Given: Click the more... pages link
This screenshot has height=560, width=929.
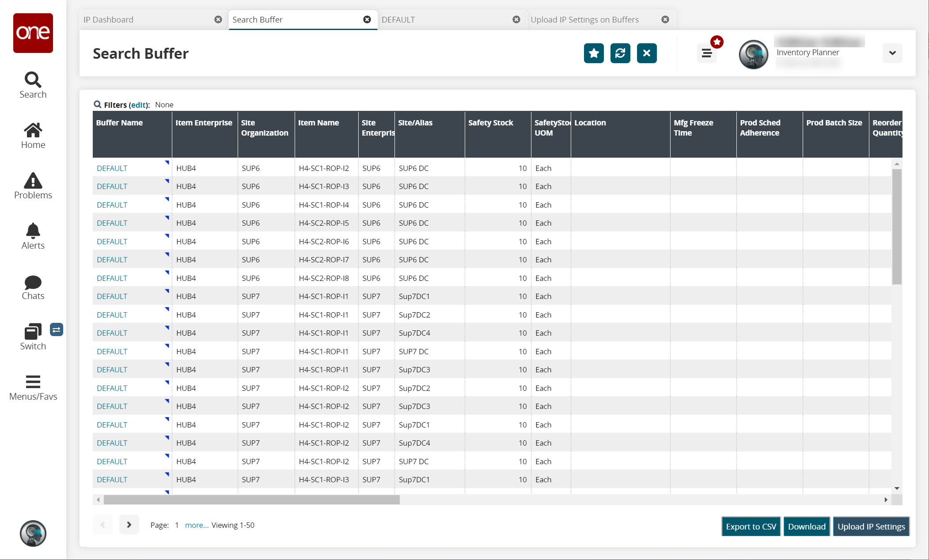Looking at the screenshot, I should point(197,525).
